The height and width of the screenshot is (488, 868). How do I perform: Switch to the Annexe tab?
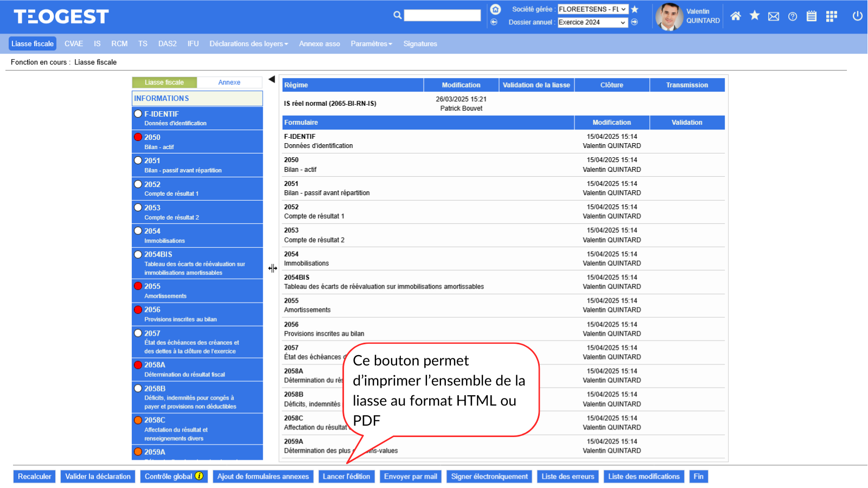point(229,82)
